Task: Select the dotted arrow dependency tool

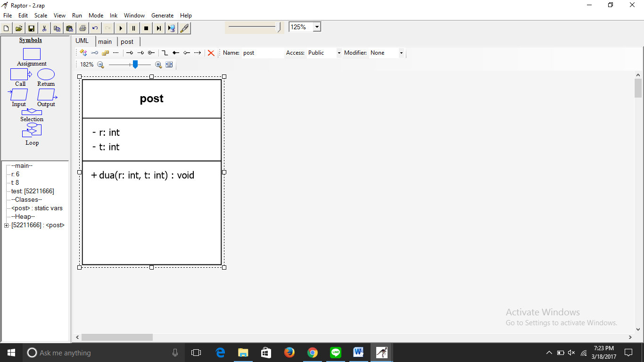Action: click(x=198, y=53)
